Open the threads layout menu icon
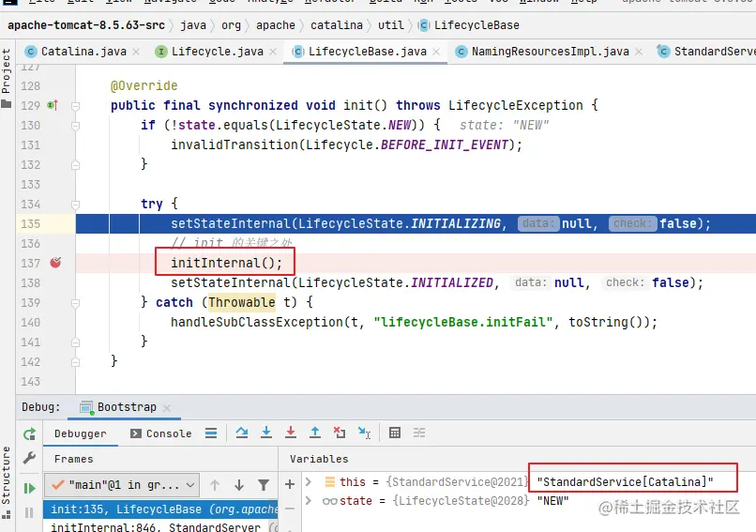The height and width of the screenshot is (532, 756). tap(211, 433)
